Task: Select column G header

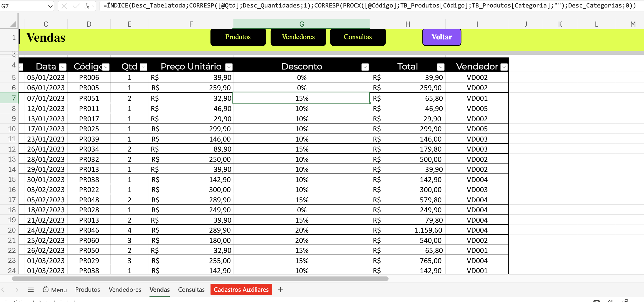Action: tap(301, 24)
